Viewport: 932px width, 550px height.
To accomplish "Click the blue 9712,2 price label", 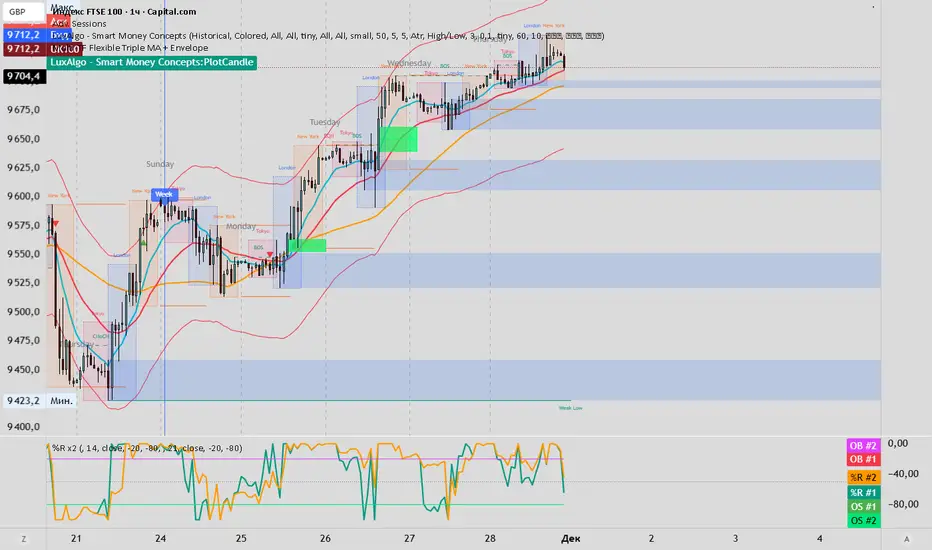I will point(23,35).
